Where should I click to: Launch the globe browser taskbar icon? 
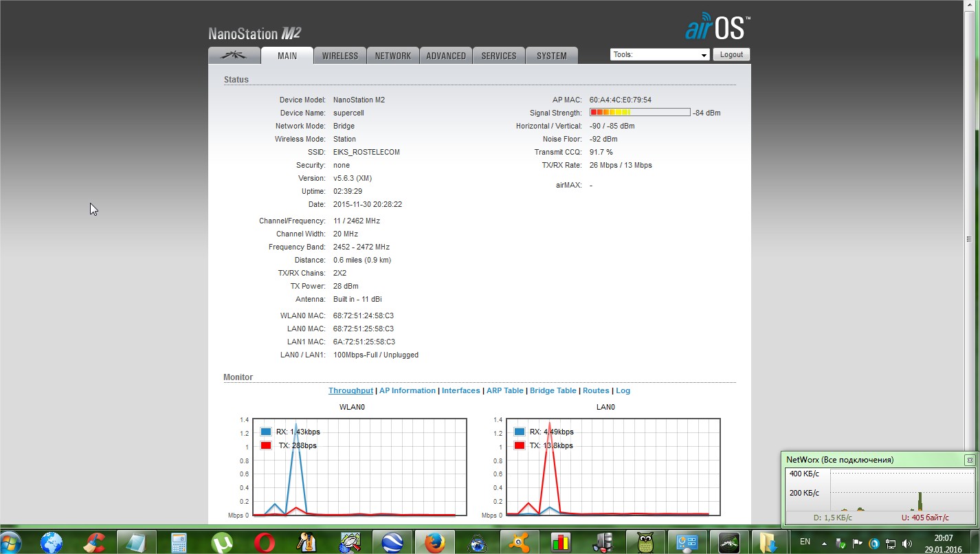click(52, 542)
